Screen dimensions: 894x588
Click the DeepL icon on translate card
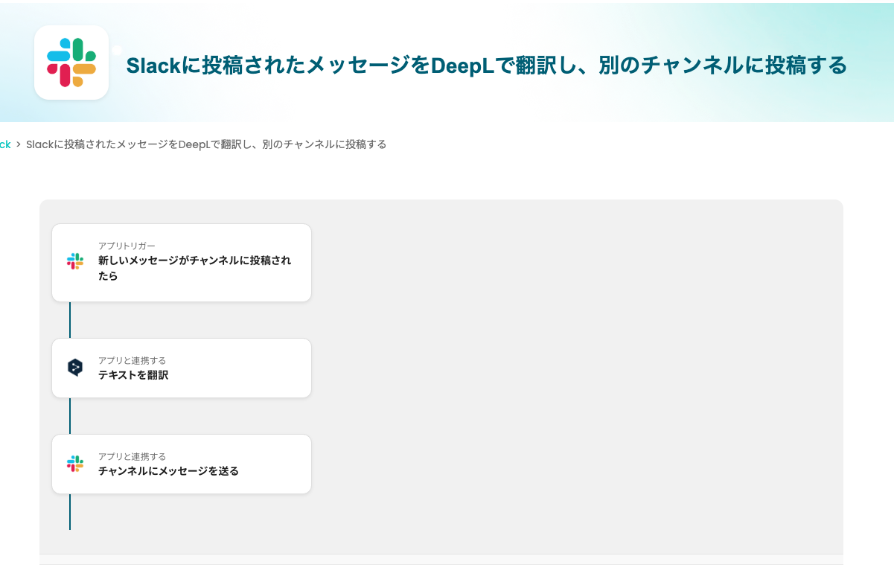click(75, 368)
